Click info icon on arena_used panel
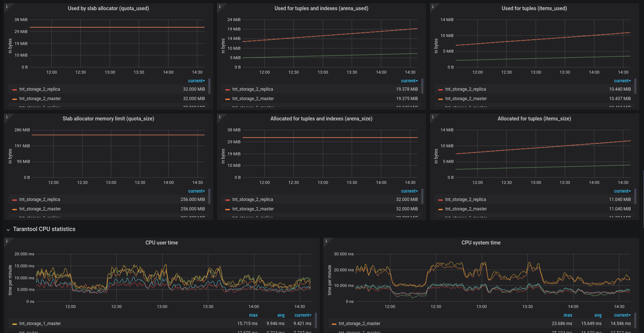Viewport: 644px width, 333px height. coord(219,6)
